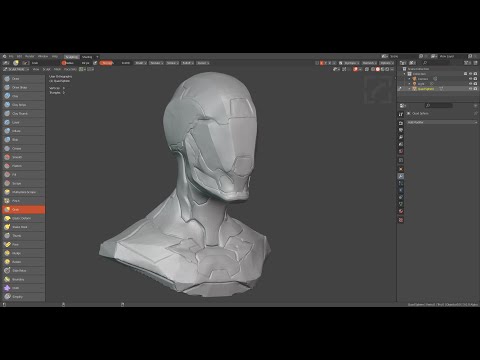Screen dimensions: 480x360
Task: Toggle X axis symmetry
Action: point(322,63)
